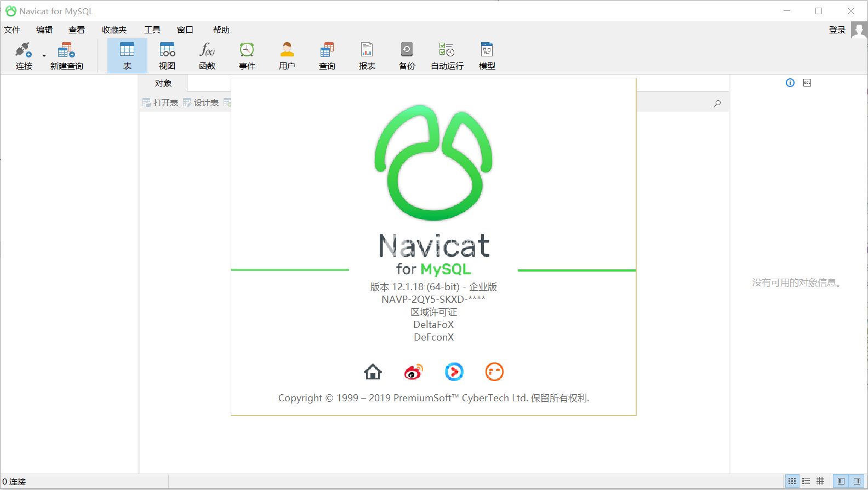Screen dimensions: 868x490
Task: Click the DeltaFoX name text
Action: tap(433, 325)
